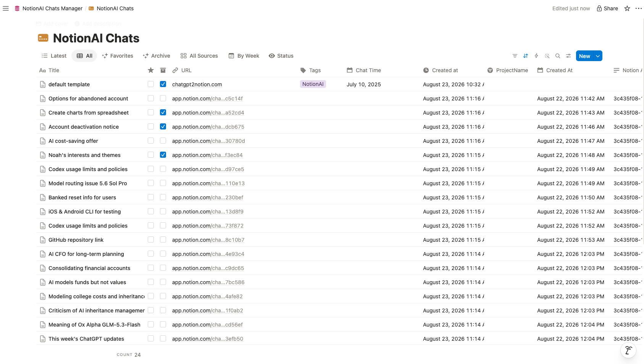Click the URL column header
The width and height of the screenshot is (644, 364).
click(x=182, y=70)
